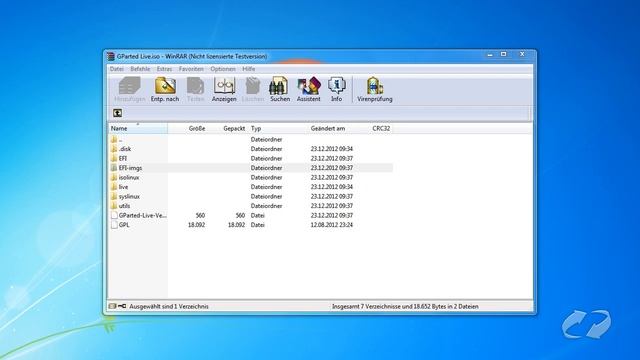Open the Favoriten menu
The height and width of the screenshot is (360, 640).
[x=191, y=69]
